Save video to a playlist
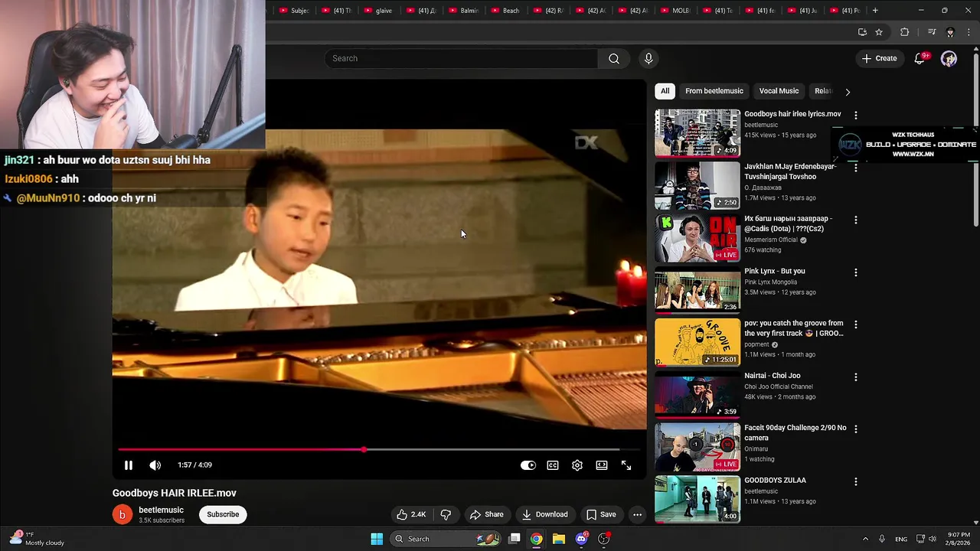This screenshot has width=980, height=551. click(600, 514)
